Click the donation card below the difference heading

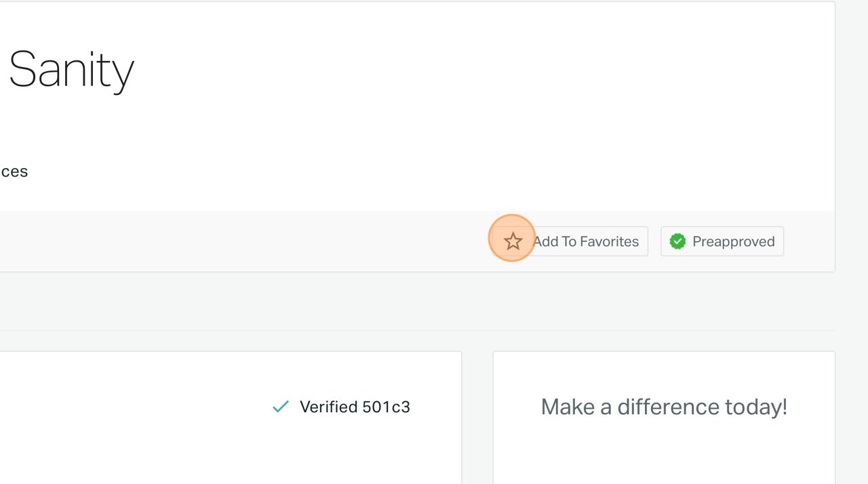[664, 454]
